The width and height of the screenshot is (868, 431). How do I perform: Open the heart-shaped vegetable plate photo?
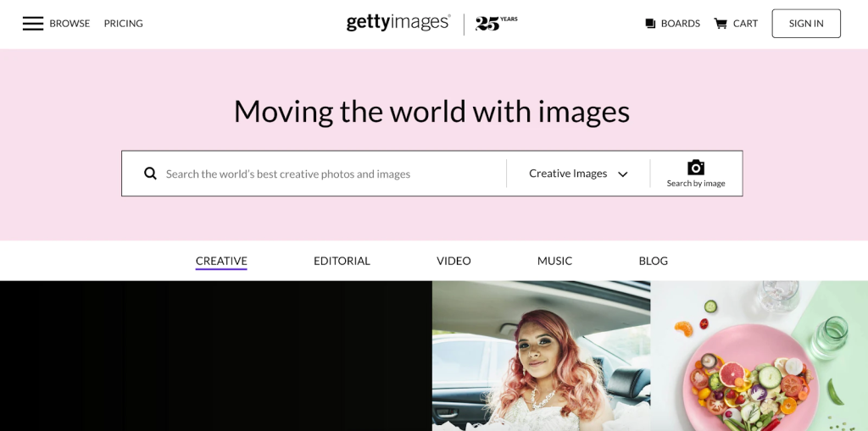(759, 356)
